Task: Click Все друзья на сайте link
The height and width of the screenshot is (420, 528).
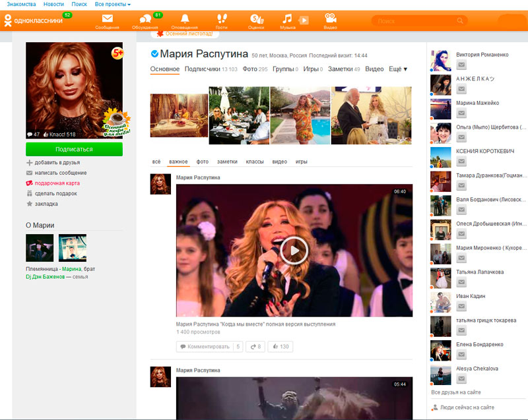Action: click(456, 392)
